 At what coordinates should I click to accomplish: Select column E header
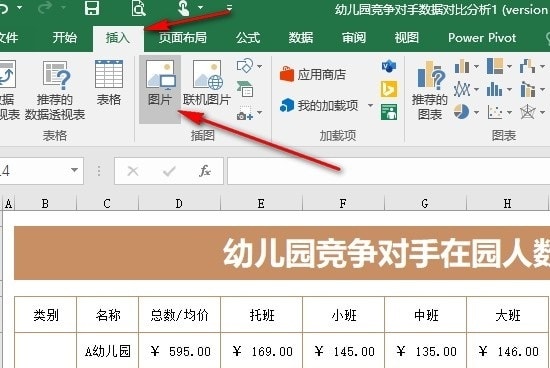tap(261, 203)
